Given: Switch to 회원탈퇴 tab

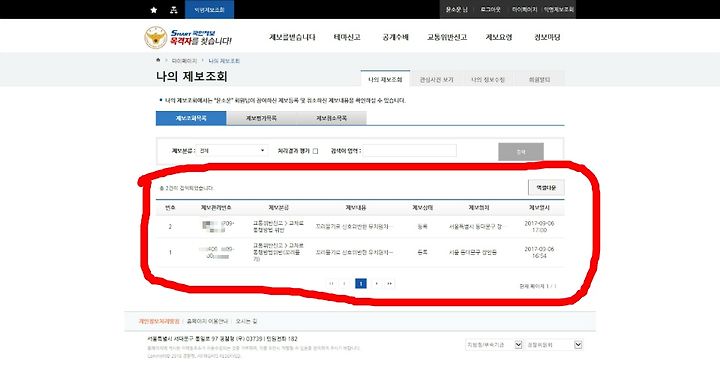Looking at the screenshot, I should click(x=539, y=79).
